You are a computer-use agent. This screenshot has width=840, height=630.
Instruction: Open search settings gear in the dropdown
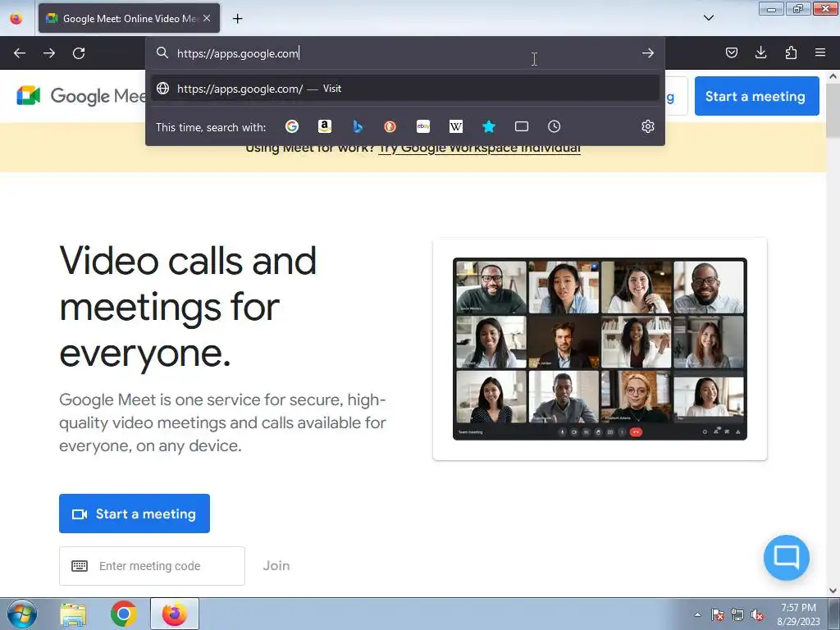click(648, 126)
